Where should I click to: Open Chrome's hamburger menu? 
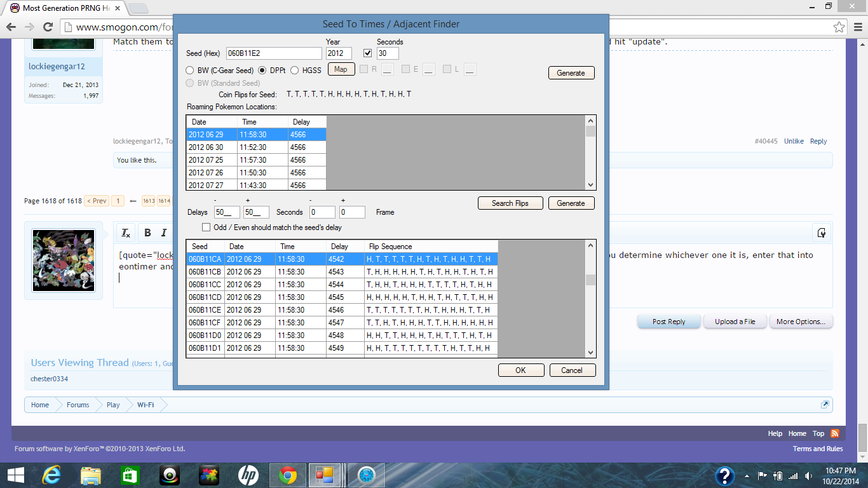click(x=857, y=27)
